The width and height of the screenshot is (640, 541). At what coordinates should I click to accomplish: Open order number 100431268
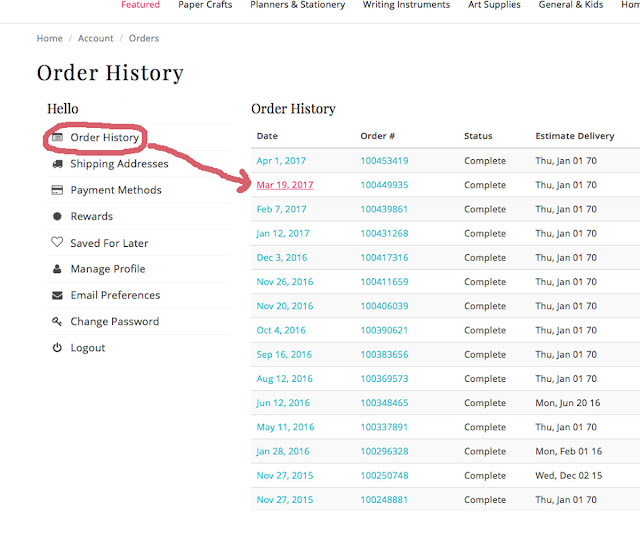[x=384, y=234]
